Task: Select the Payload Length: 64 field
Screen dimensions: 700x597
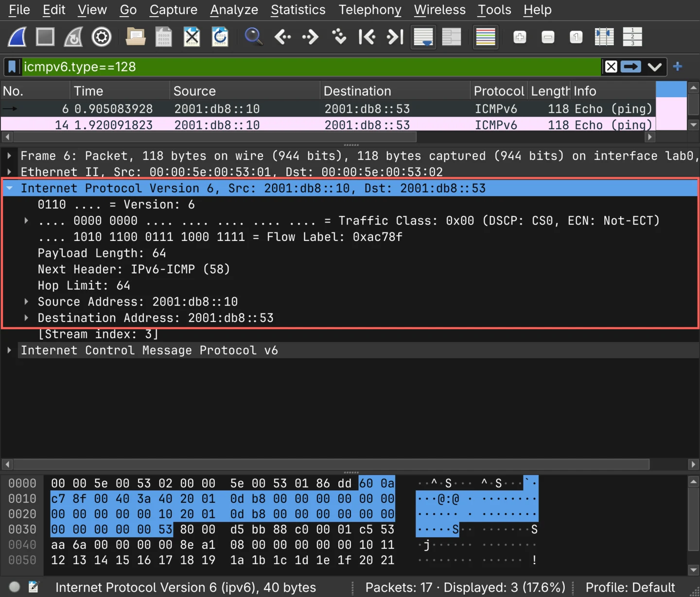Action: click(350, 253)
